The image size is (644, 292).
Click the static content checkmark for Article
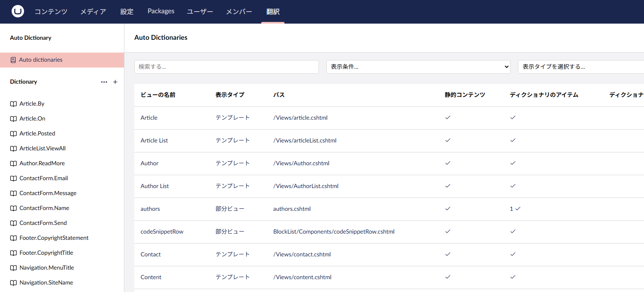447,118
